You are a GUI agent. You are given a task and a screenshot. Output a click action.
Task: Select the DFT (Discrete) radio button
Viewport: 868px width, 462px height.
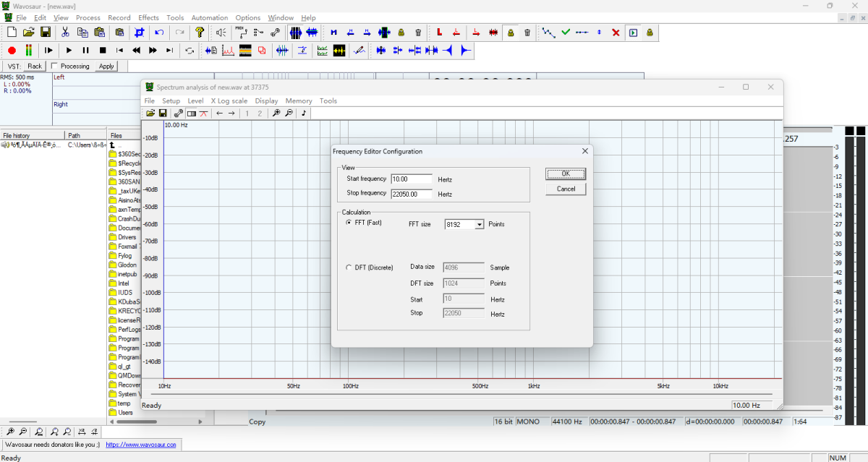coord(349,268)
